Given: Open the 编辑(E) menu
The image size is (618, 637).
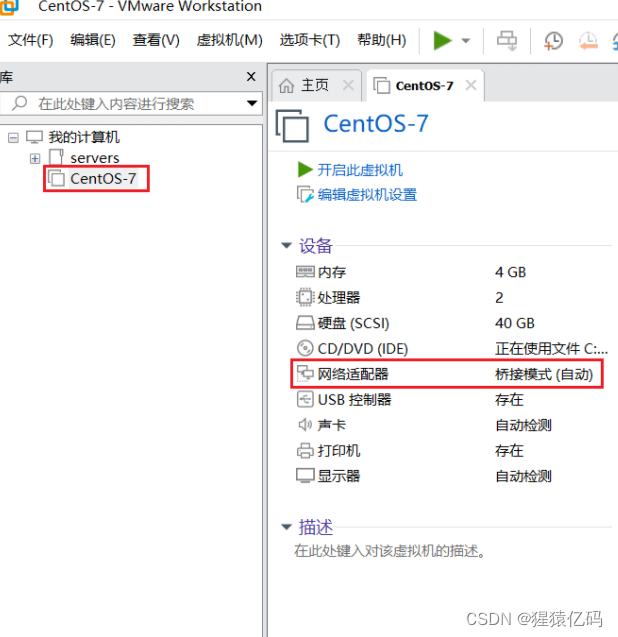Looking at the screenshot, I should point(93,40).
